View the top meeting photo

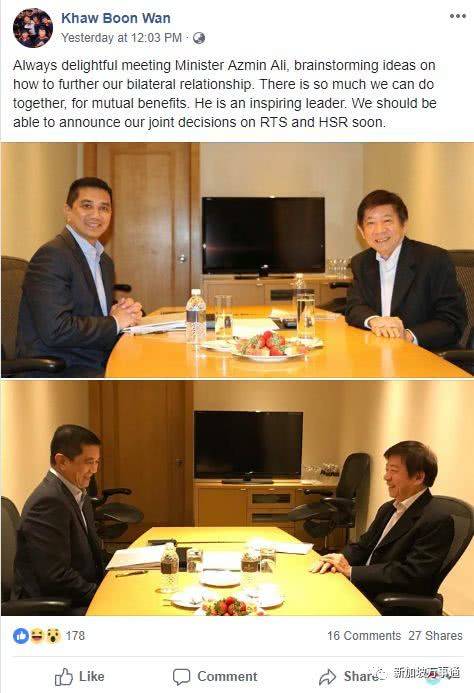click(x=237, y=260)
